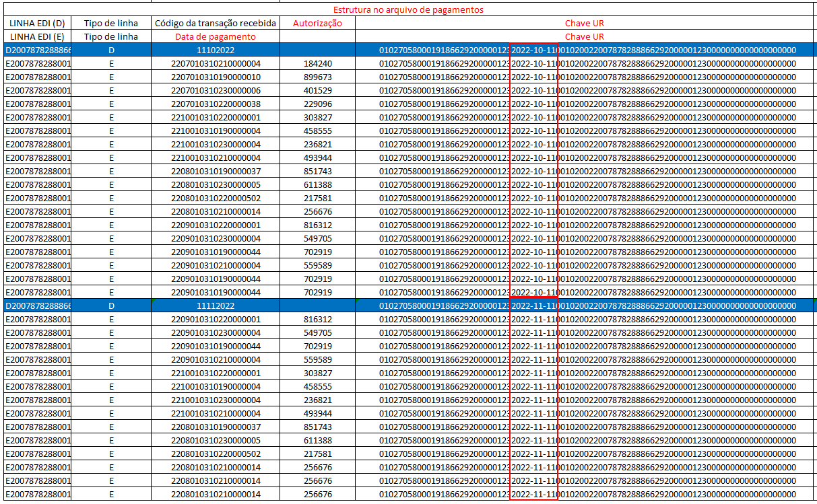This screenshot has width=817, height=504.
Task: Select the 'Estrutura no arquivo de pagamentos' header cell
Action: coord(410,10)
